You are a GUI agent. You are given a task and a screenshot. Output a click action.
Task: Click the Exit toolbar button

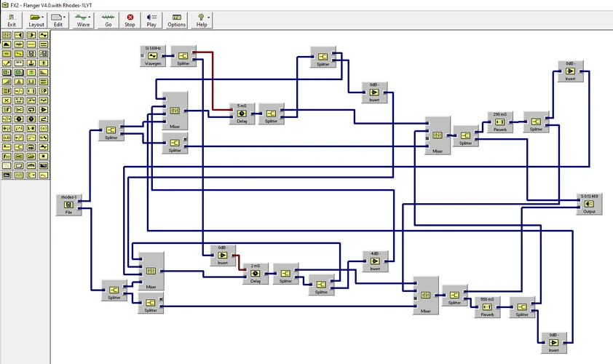[x=12, y=20]
